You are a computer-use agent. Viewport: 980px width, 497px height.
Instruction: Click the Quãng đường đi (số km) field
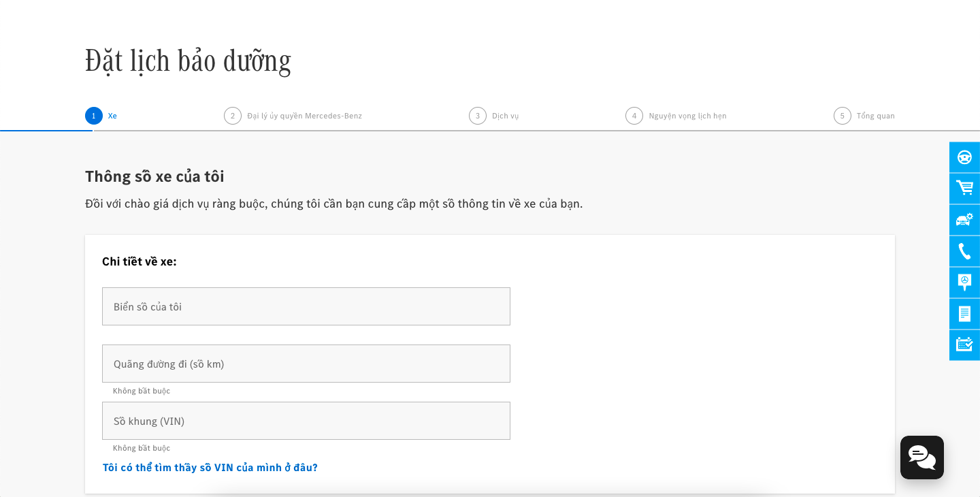306,364
